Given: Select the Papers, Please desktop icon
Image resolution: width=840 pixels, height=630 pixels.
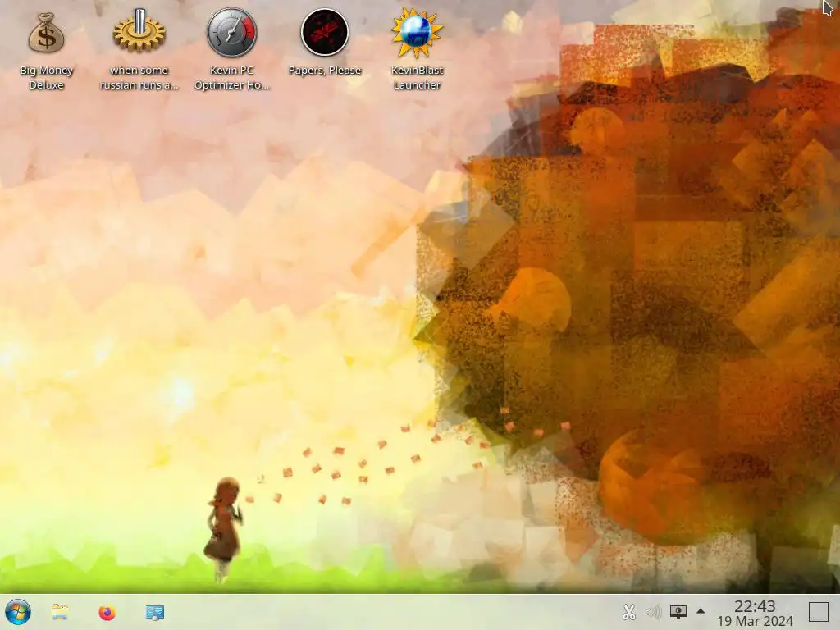Looking at the screenshot, I should 325,33.
